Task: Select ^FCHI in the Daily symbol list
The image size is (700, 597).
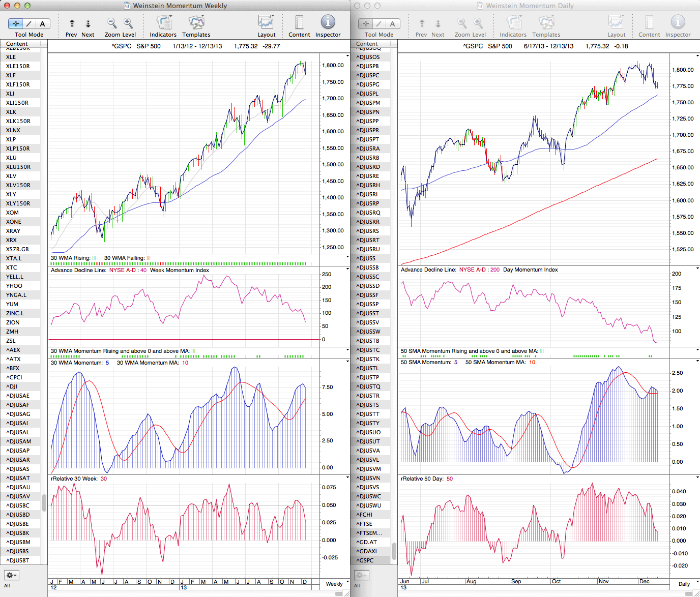Action: [370, 515]
